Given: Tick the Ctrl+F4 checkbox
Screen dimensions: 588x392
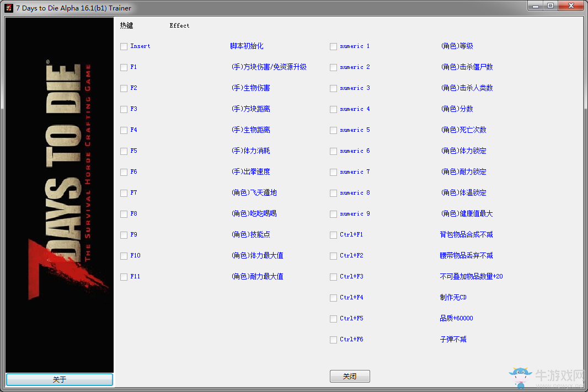Looking at the screenshot, I should pos(333,298).
